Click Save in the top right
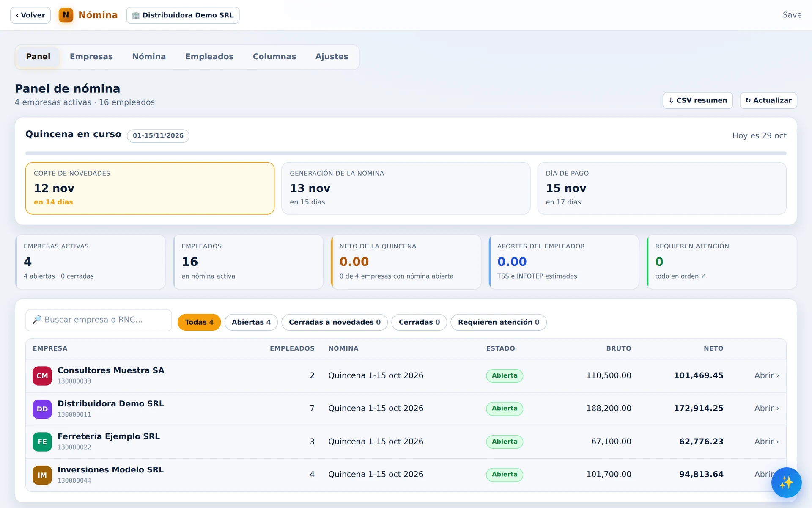 pos(792,15)
